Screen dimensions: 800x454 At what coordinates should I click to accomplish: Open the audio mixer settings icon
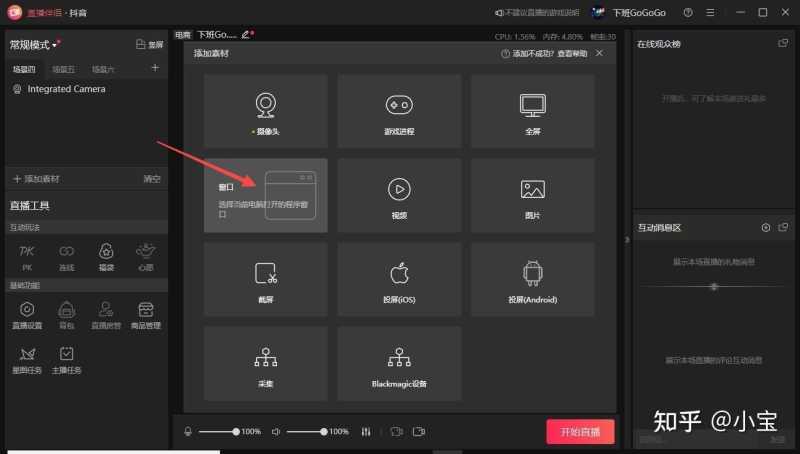click(x=366, y=432)
